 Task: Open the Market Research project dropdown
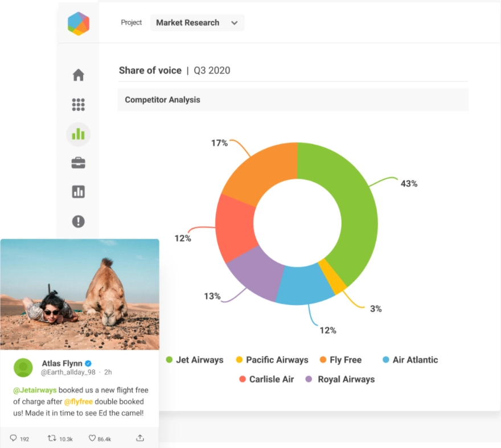[197, 23]
